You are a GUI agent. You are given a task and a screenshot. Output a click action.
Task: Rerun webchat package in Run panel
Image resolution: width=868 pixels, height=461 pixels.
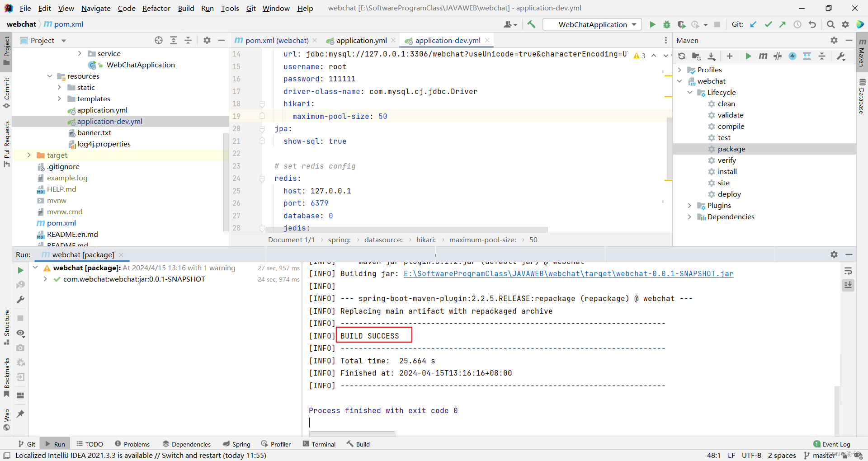(x=20, y=270)
